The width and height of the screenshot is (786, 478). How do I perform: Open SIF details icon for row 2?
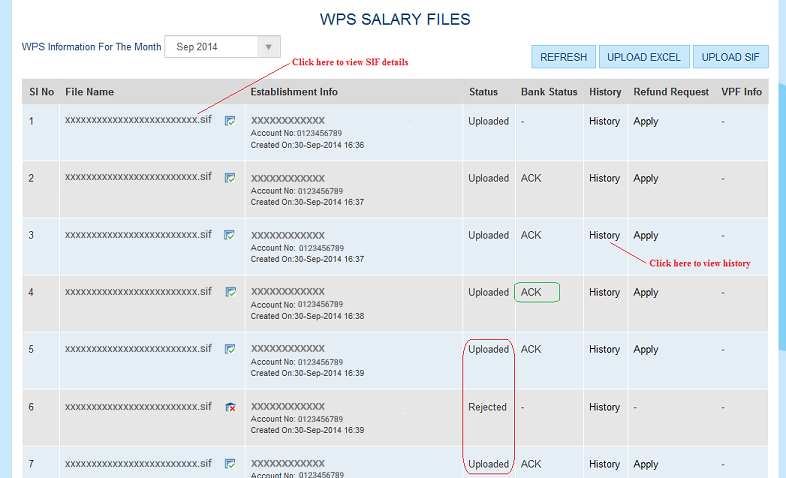[x=230, y=178]
